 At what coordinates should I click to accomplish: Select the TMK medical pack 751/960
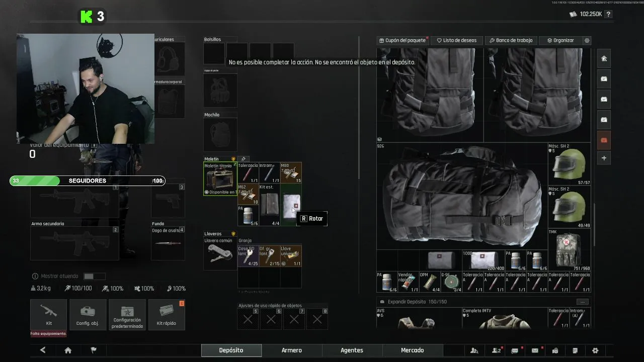click(x=569, y=250)
